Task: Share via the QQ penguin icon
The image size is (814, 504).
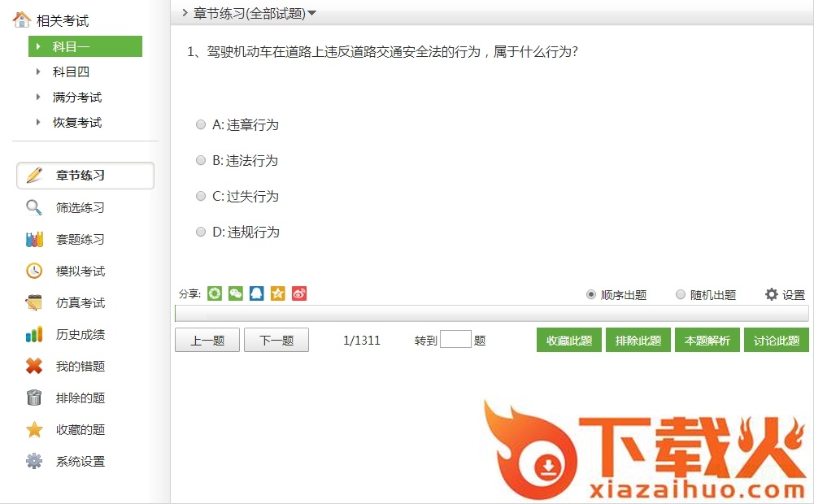Action: pyautogui.click(x=257, y=293)
